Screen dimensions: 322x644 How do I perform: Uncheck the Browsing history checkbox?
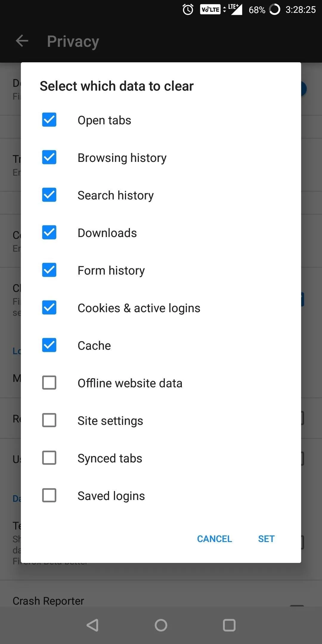click(49, 157)
